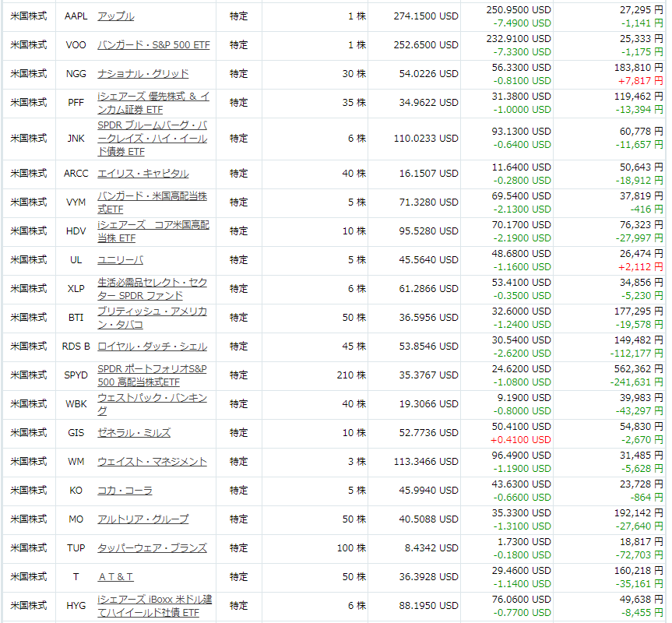
Task: Open バンガード・米国高配当株式ETF link
Action: (152, 202)
